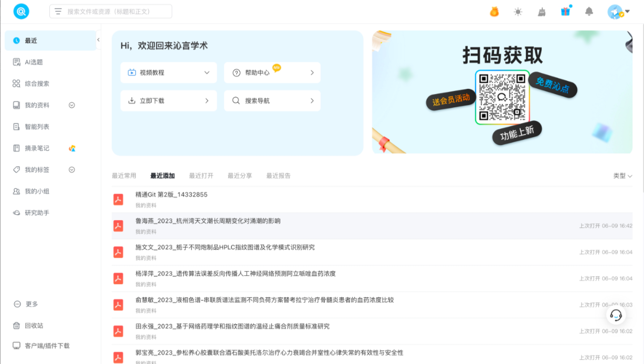Click the gold money bag icon
Screen dimensions: 644x364
[494, 12]
